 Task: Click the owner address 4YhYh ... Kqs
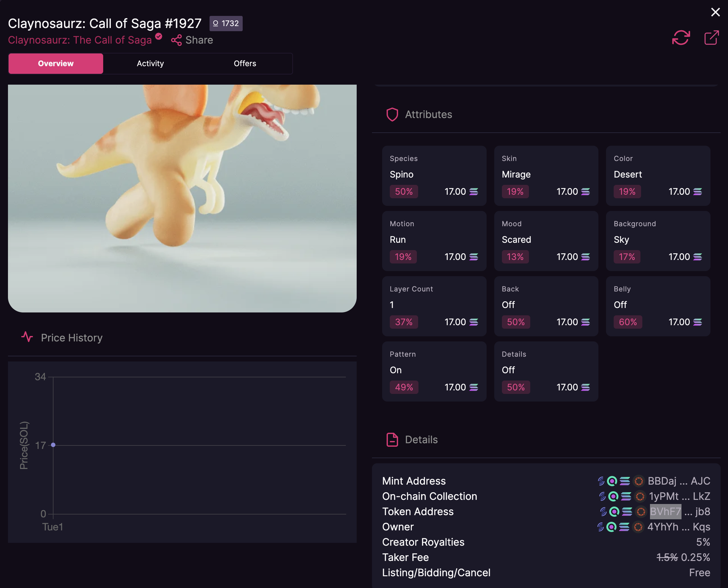(679, 527)
